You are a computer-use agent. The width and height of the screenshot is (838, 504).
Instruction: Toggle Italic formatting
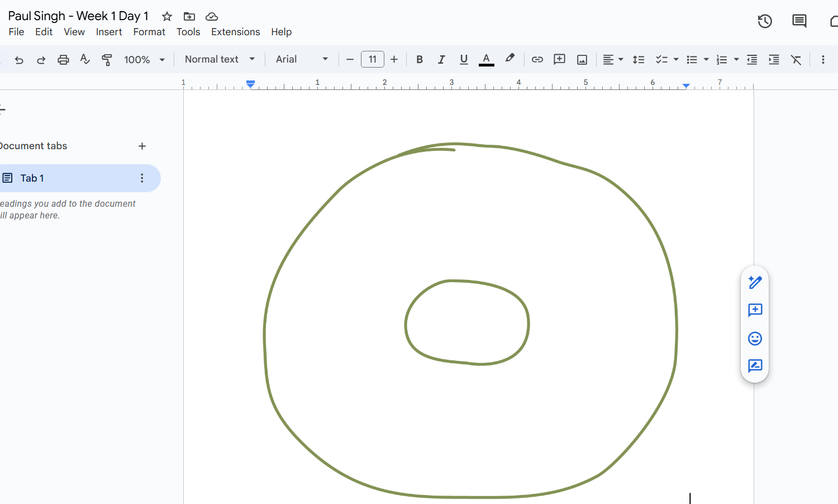point(441,60)
